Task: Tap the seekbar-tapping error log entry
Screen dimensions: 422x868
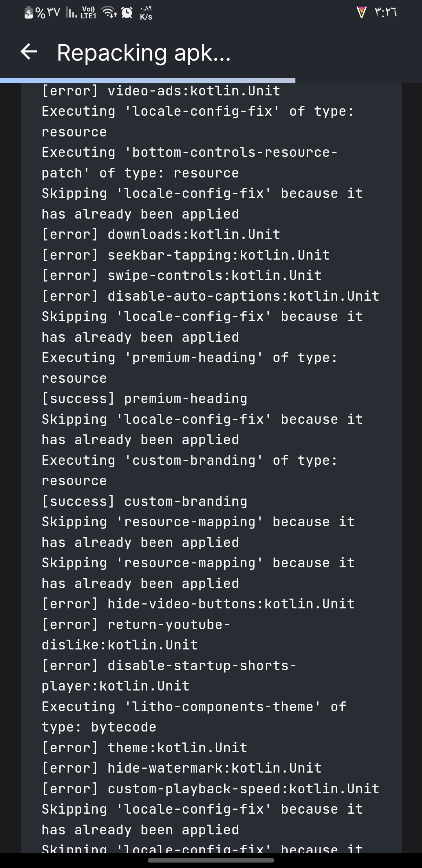Action: [185, 255]
